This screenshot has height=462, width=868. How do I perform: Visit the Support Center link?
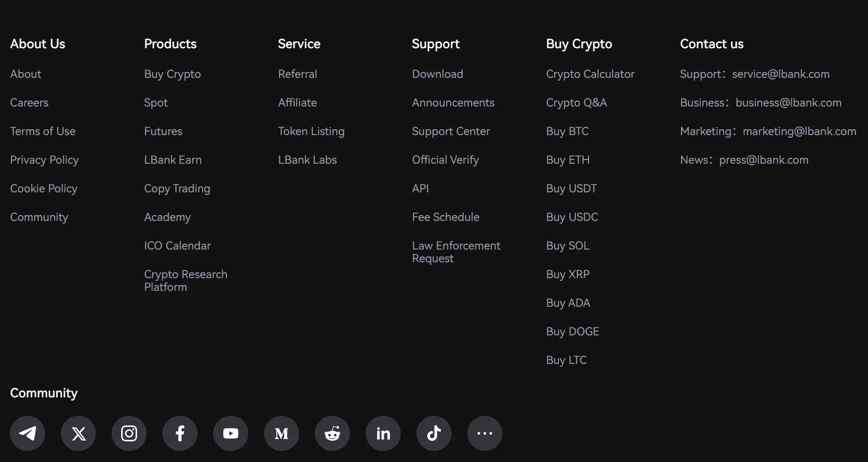click(451, 131)
